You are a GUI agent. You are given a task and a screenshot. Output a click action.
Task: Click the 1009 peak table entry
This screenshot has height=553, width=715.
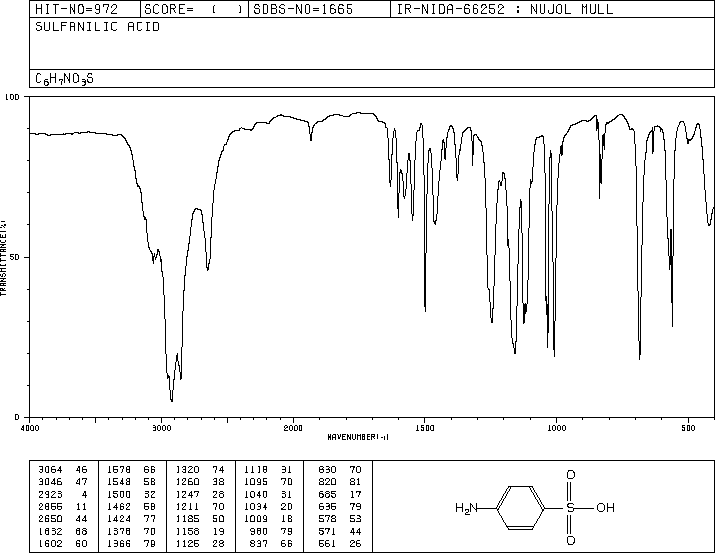pyautogui.click(x=268, y=519)
